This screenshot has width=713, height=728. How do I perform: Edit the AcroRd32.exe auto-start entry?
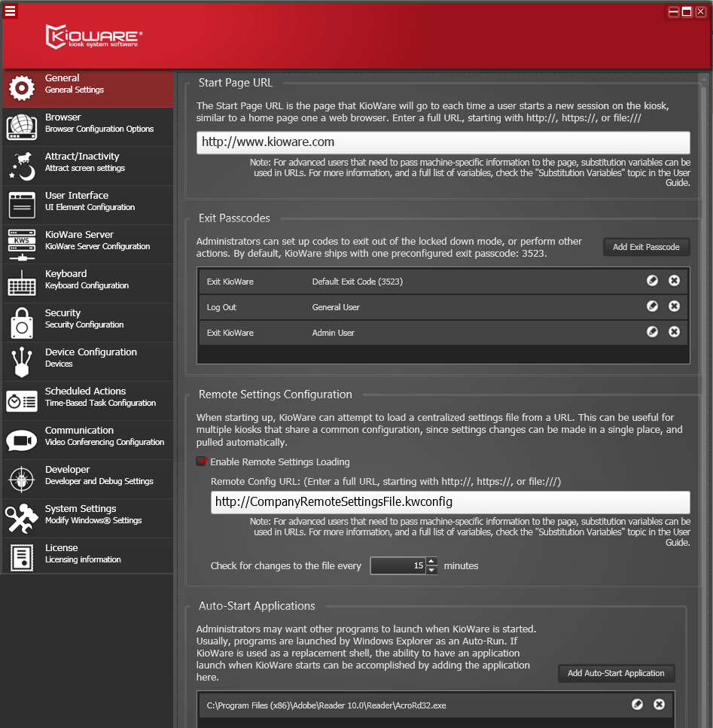pyautogui.click(x=637, y=705)
